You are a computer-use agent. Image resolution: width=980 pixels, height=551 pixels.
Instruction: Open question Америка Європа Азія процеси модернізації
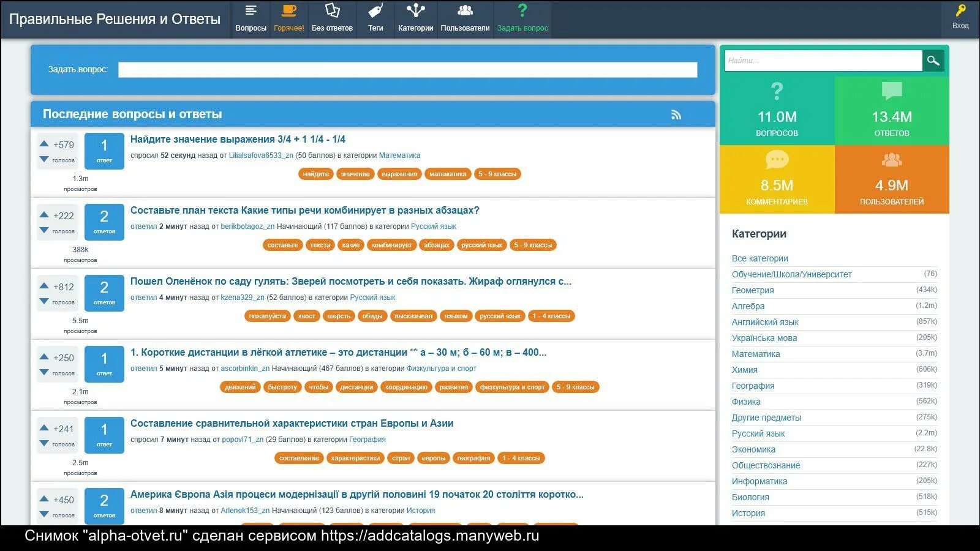pyautogui.click(x=356, y=495)
